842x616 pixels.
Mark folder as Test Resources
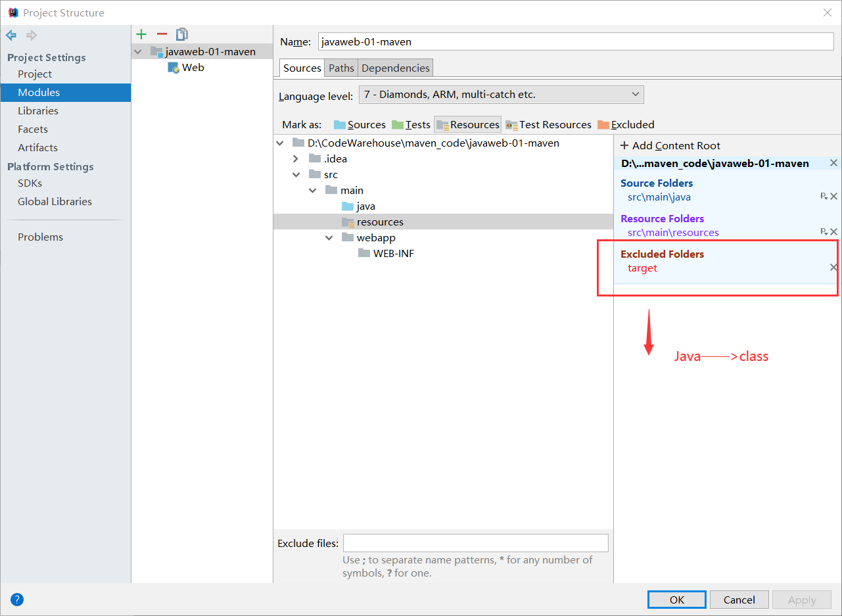(x=548, y=125)
